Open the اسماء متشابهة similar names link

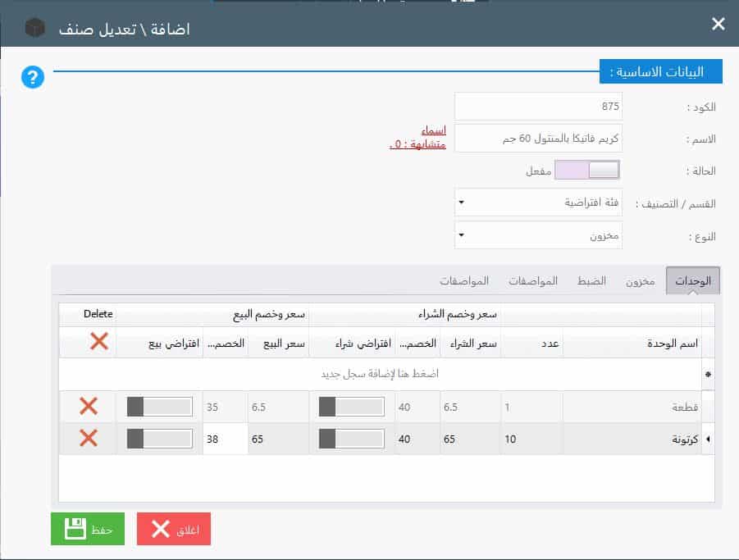[x=417, y=137]
